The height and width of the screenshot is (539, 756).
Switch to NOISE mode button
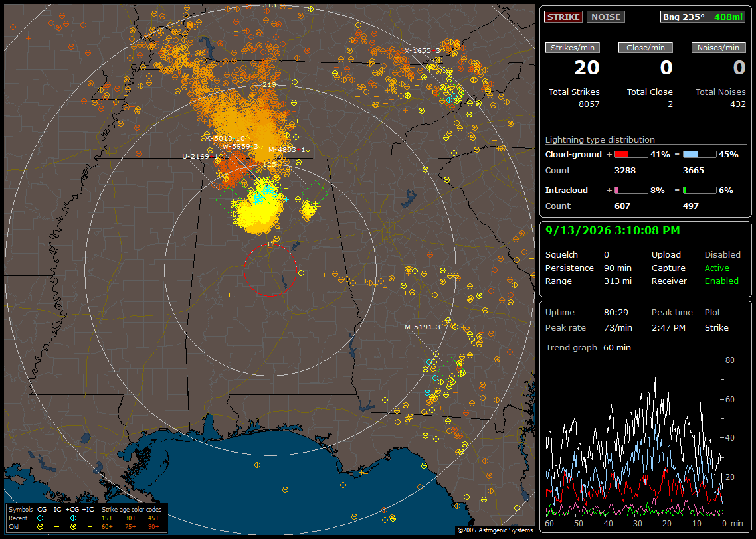coord(606,17)
